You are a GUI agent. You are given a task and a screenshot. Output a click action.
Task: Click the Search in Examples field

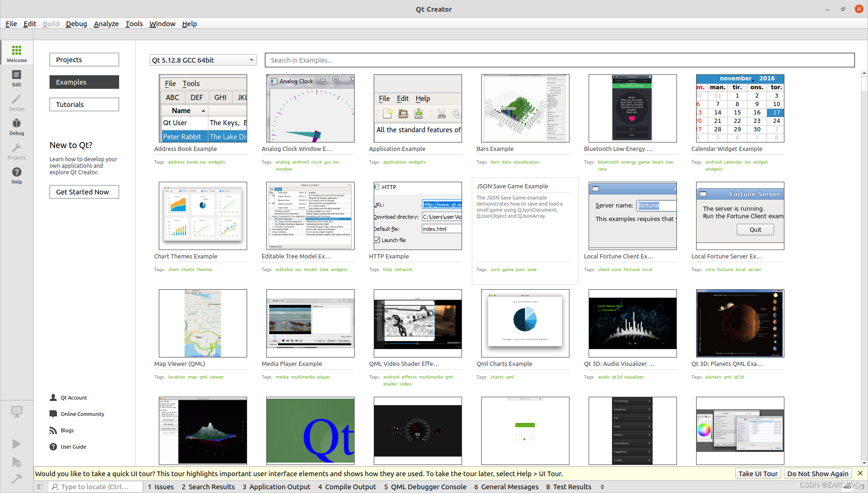(560, 60)
